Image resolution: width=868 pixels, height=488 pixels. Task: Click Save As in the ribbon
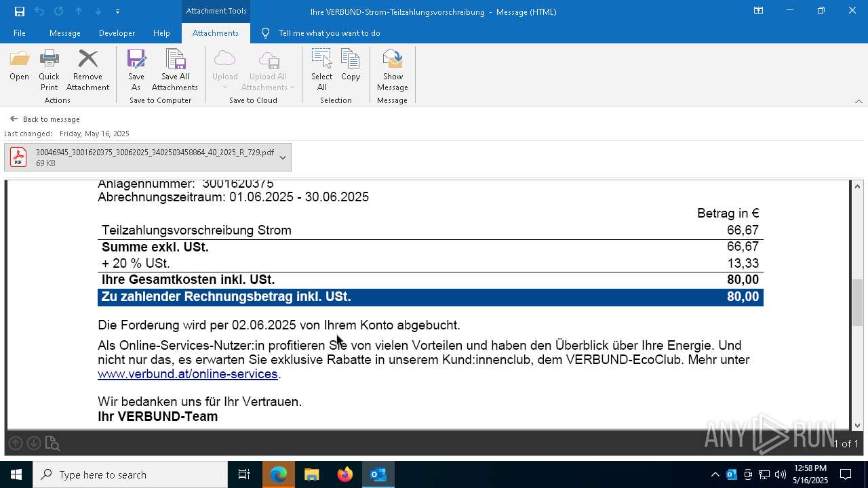click(x=136, y=70)
